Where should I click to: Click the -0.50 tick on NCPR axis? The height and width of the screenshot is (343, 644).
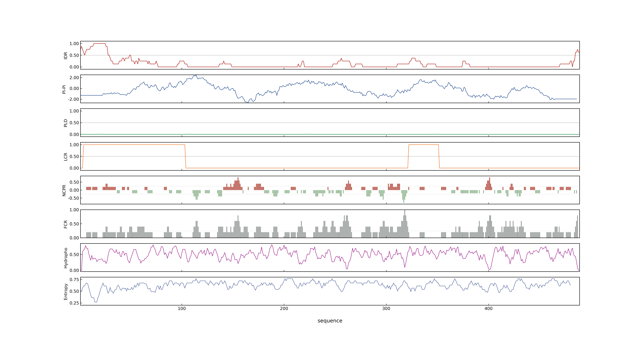pyautogui.click(x=73, y=198)
